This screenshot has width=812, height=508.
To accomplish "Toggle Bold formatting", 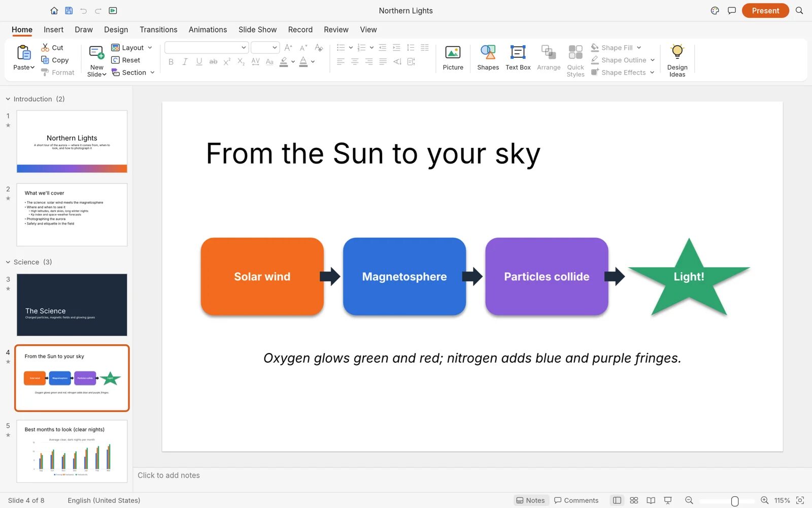I will [171, 62].
